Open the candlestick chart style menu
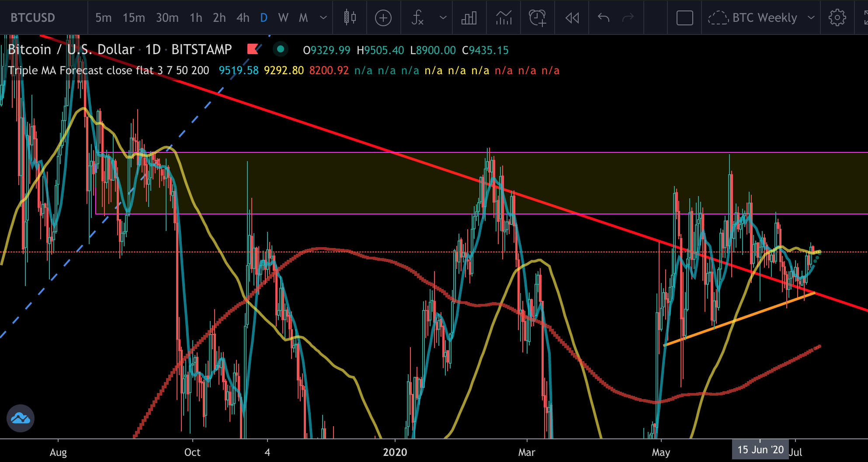 (x=350, y=18)
